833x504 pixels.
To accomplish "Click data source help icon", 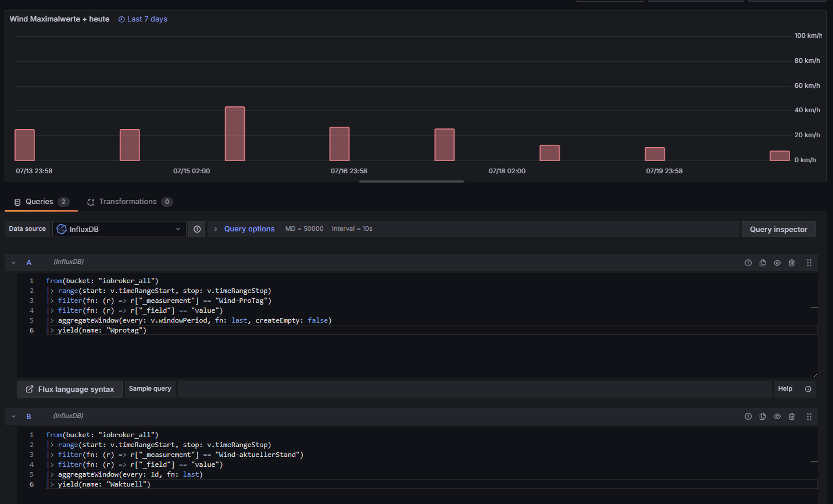I will (197, 229).
